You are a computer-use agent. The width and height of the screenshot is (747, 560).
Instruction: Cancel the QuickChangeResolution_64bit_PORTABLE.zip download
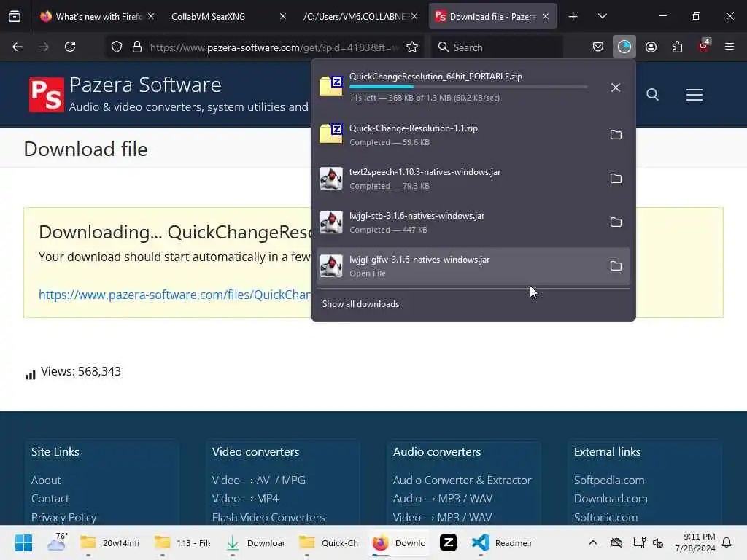(616, 87)
